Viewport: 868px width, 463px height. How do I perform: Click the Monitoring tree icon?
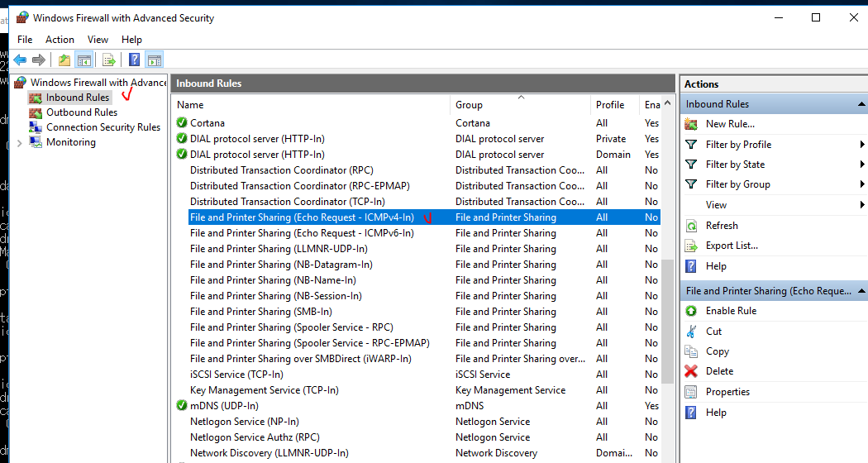click(36, 142)
